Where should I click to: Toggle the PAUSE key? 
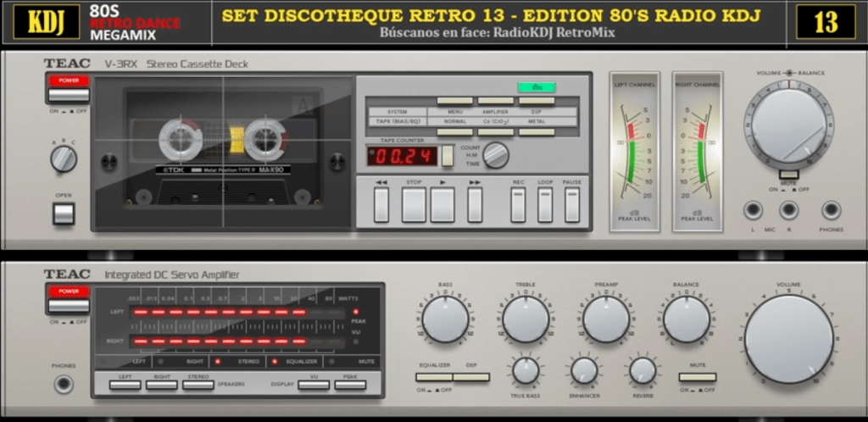pos(572,204)
